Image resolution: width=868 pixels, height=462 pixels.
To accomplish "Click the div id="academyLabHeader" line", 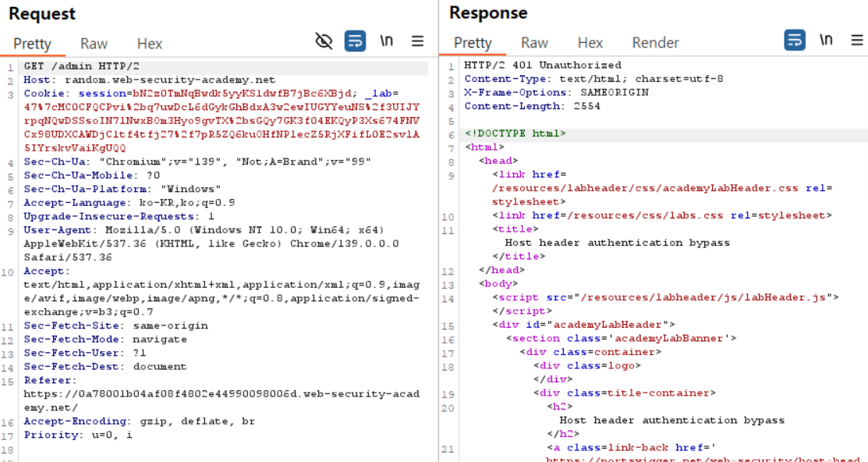I will point(583,325).
